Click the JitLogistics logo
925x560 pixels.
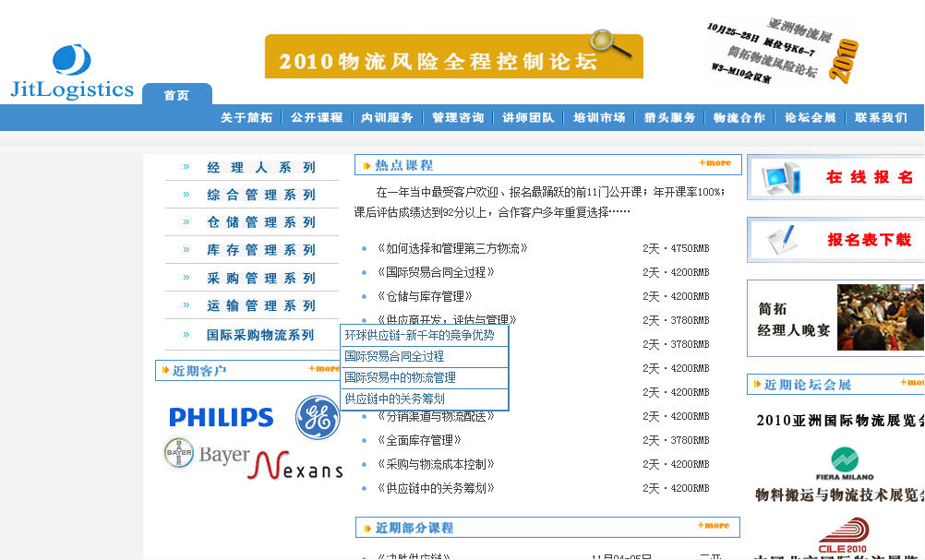click(x=72, y=72)
